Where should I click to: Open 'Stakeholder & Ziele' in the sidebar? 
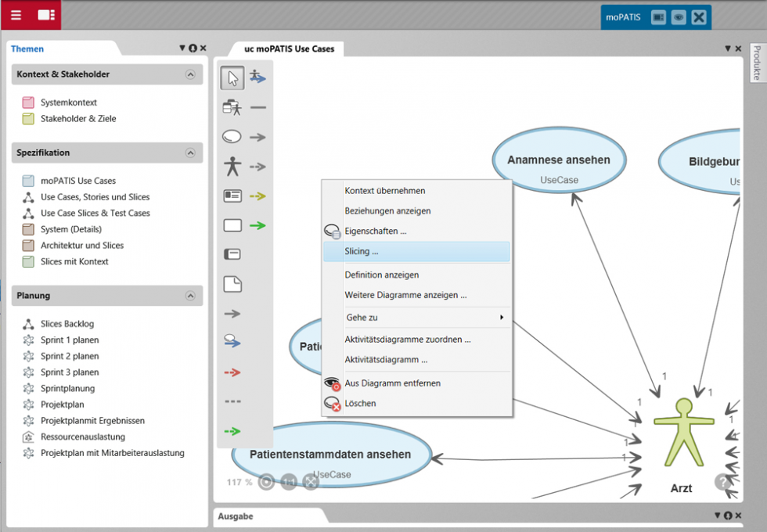[x=77, y=119]
